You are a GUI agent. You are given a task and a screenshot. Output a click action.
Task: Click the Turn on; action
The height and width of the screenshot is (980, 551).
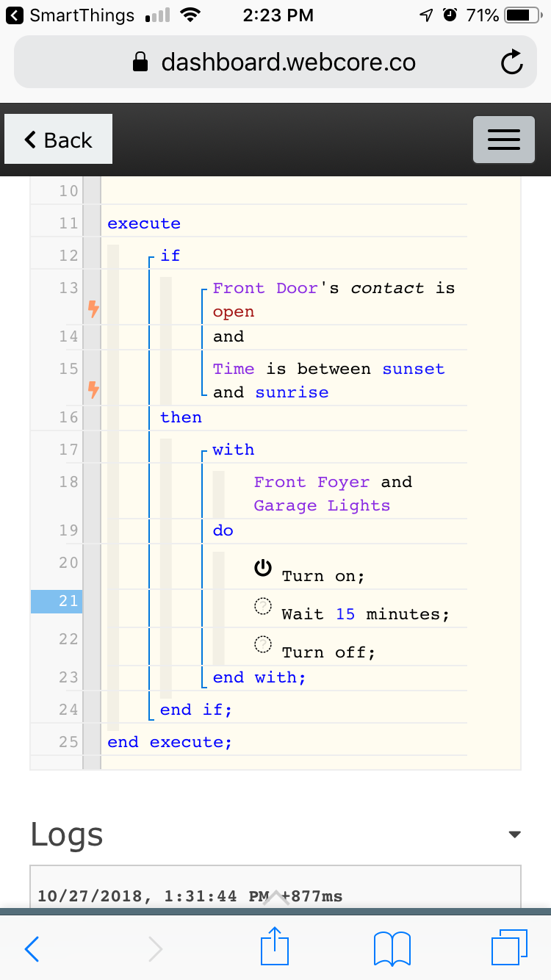(x=323, y=576)
